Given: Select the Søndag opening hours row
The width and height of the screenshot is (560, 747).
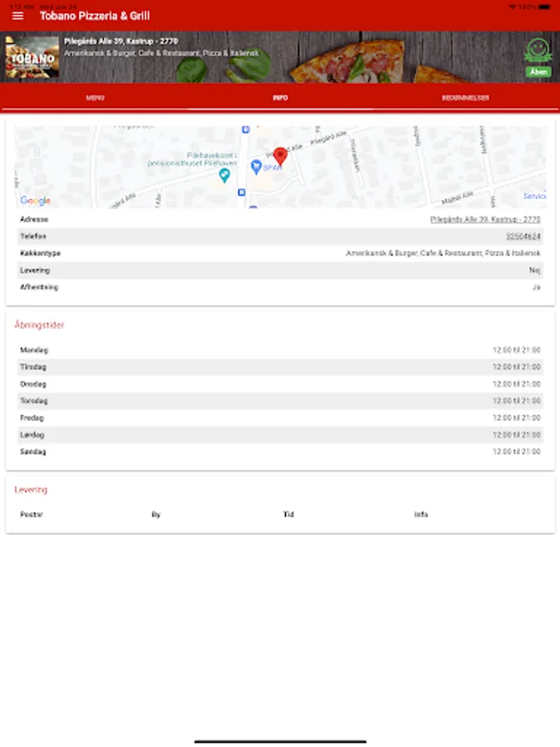Looking at the screenshot, I should point(280,452).
